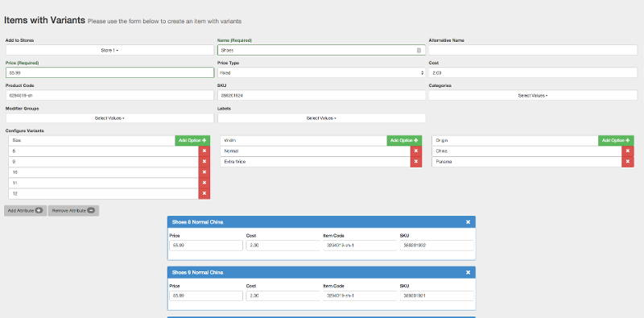Open the Categories Select Values dropdown

[533, 95]
